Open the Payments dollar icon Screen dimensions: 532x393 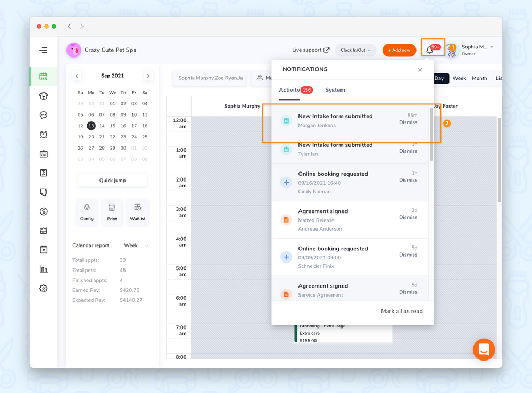point(44,211)
